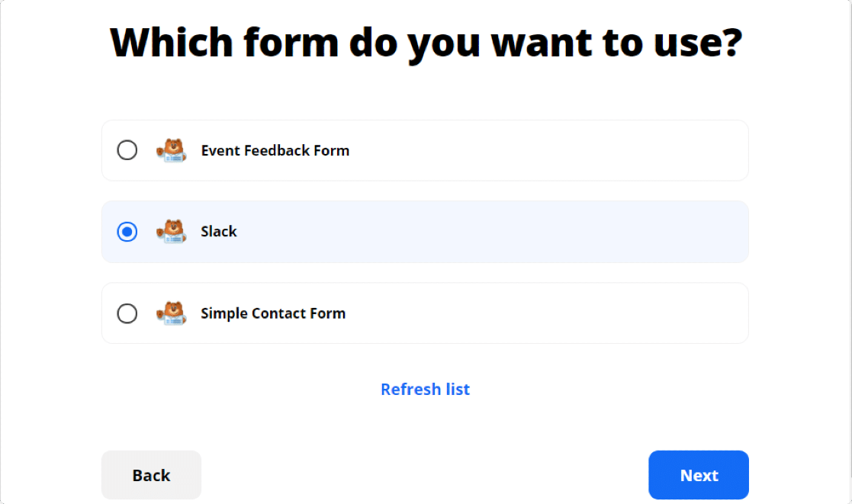Click the WPForms bear icon beside Event Feedback Form
The image size is (852, 504).
coord(172,150)
